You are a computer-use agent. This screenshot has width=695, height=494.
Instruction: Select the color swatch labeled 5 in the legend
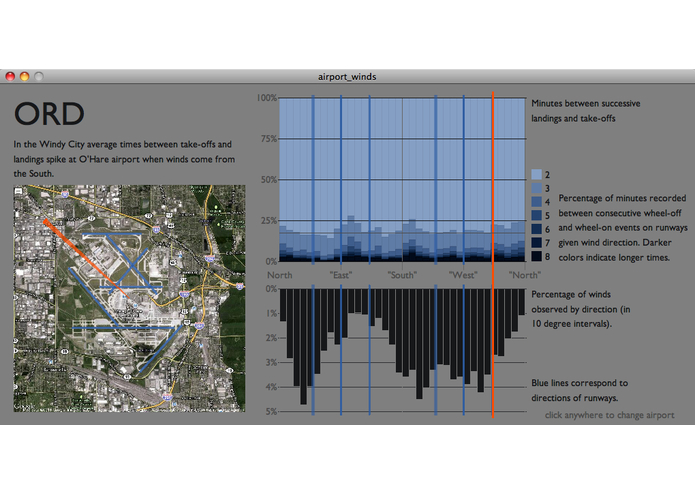coord(536,215)
